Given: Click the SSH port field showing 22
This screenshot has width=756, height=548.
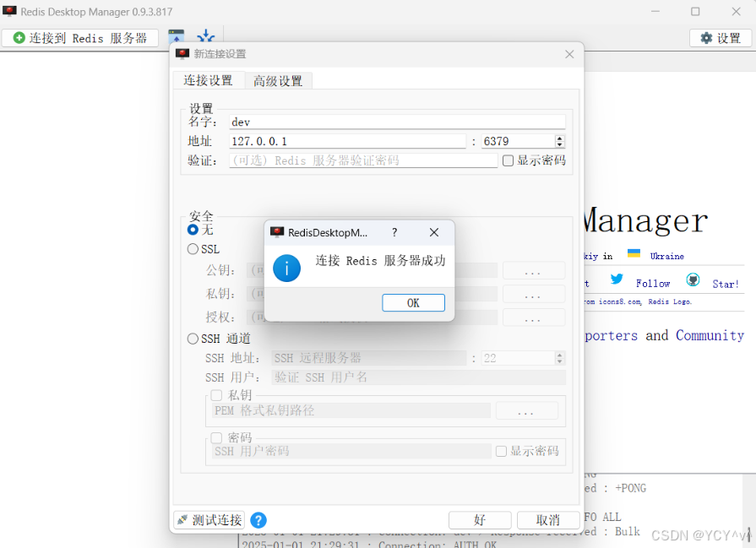Looking at the screenshot, I should pos(519,358).
